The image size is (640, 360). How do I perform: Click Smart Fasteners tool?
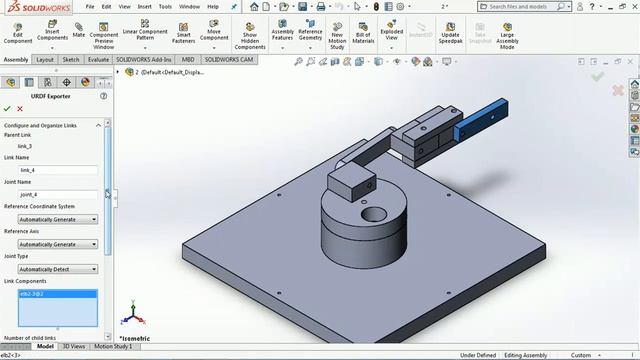click(x=183, y=33)
